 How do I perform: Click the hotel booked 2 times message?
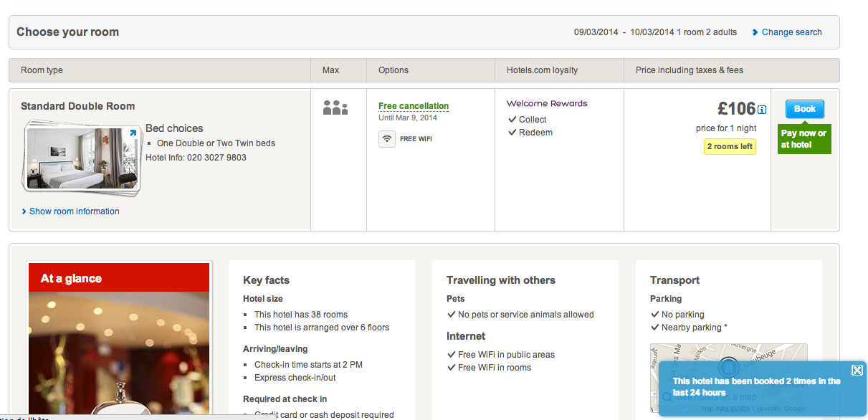(757, 387)
